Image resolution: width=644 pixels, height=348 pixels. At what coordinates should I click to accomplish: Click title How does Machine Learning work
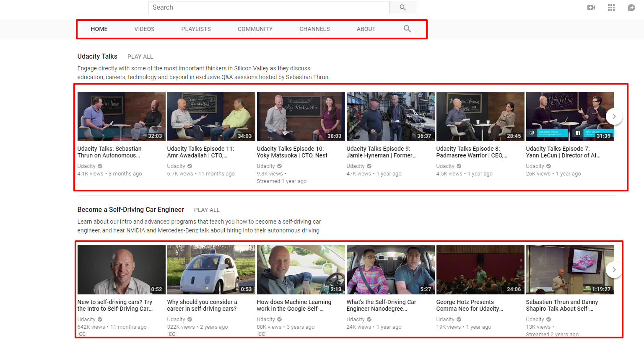(294, 305)
